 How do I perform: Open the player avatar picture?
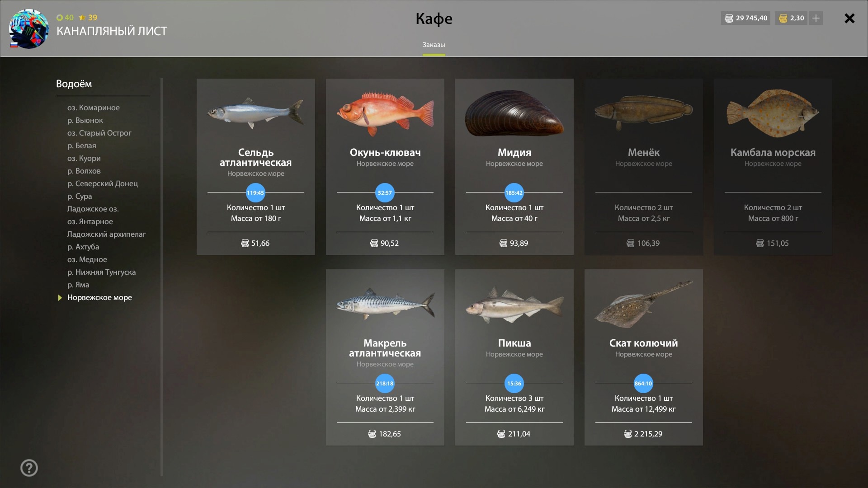[x=29, y=28]
